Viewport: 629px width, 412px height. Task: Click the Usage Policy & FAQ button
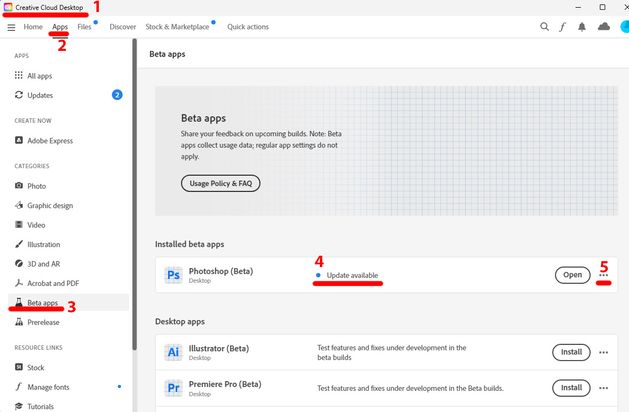220,183
